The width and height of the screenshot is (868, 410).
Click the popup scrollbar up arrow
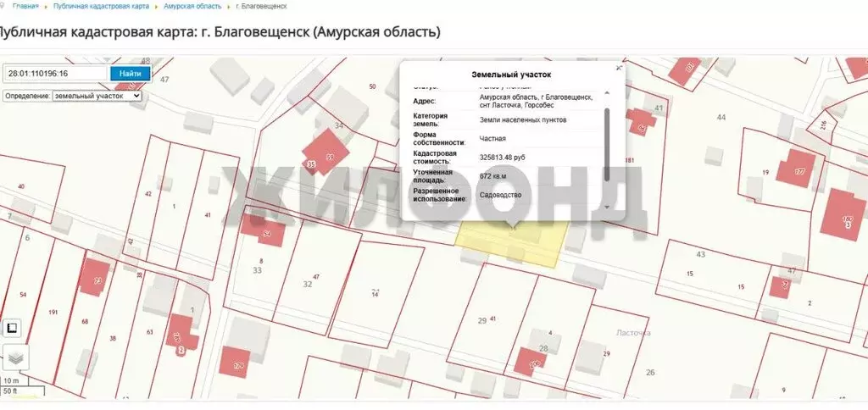pos(607,93)
